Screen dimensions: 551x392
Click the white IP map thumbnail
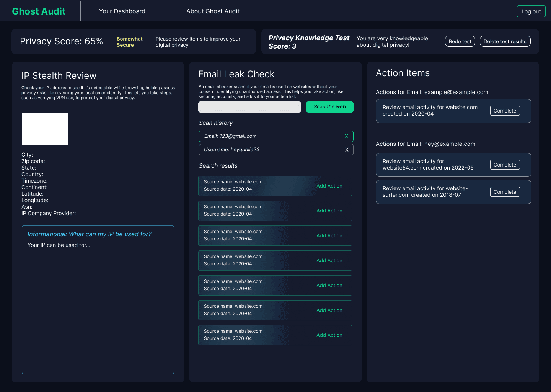coord(45,129)
